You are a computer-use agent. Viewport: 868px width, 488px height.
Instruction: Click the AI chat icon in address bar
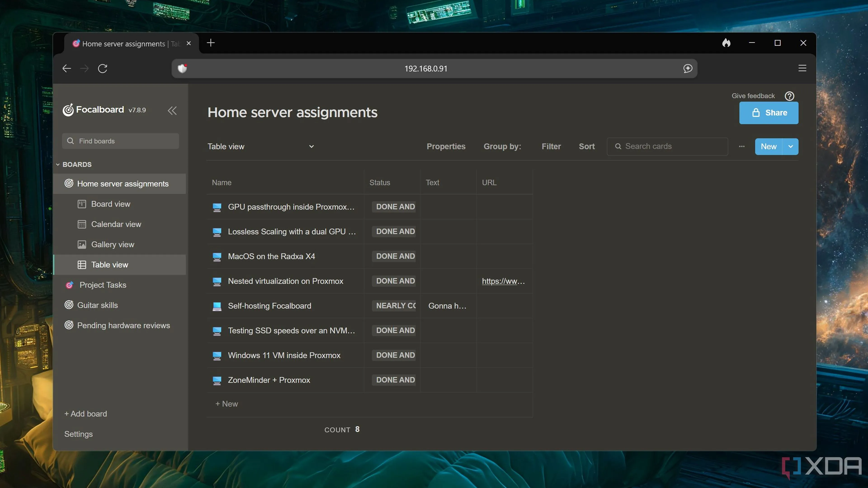point(688,68)
